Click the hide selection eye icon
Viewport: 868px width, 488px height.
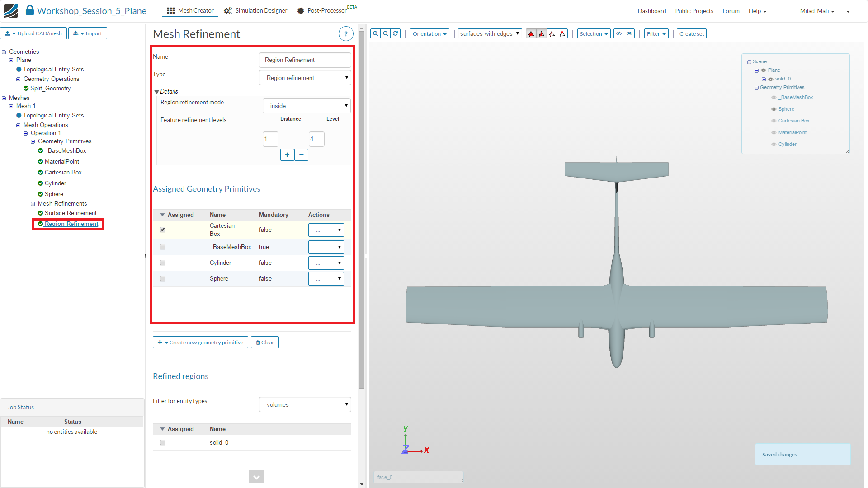(x=619, y=34)
